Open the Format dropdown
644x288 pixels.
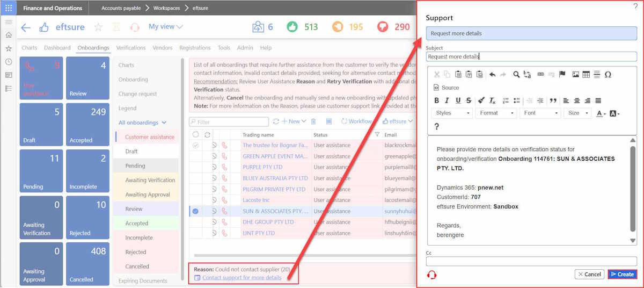496,113
